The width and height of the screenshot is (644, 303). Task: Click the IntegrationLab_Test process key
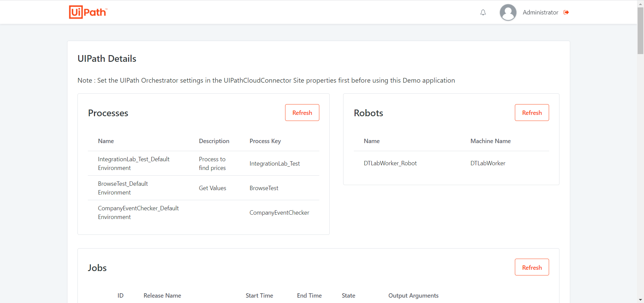click(275, 164)
